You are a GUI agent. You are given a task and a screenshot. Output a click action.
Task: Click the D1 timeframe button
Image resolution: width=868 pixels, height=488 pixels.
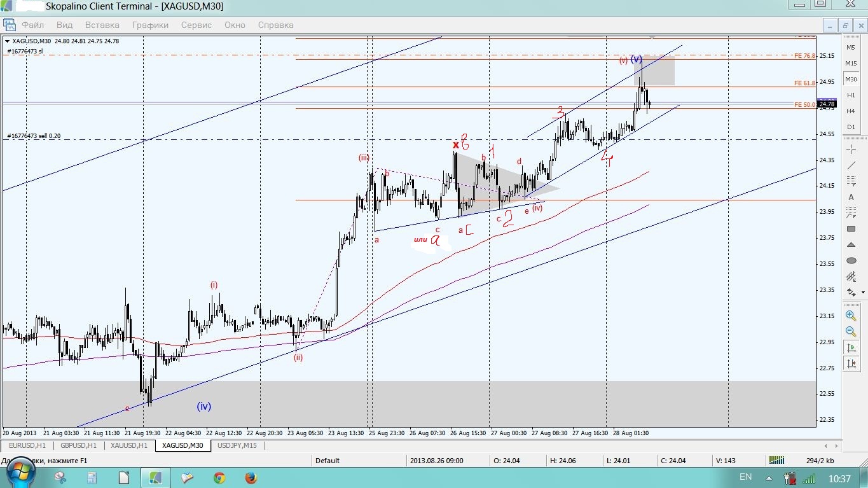[x=851, y=127]
